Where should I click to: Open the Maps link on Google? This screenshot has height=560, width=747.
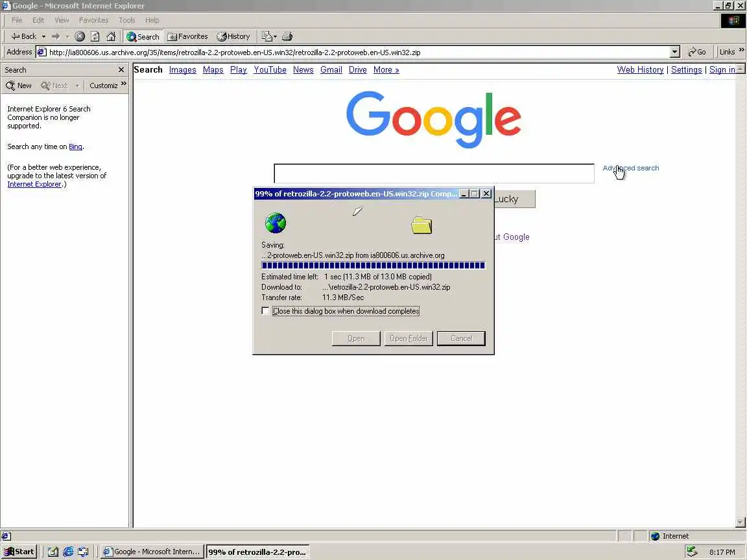pyautogui.click(x=213, y=69)
